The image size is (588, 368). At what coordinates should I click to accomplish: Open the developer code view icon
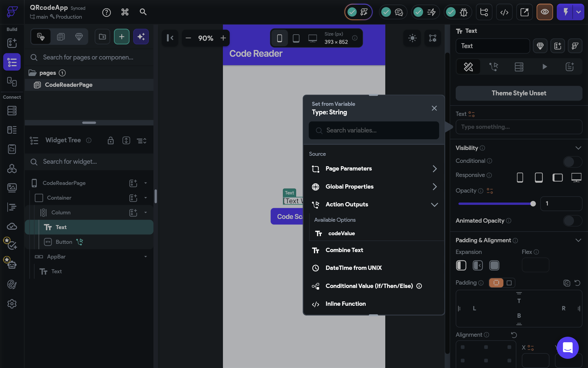(504, 12)
